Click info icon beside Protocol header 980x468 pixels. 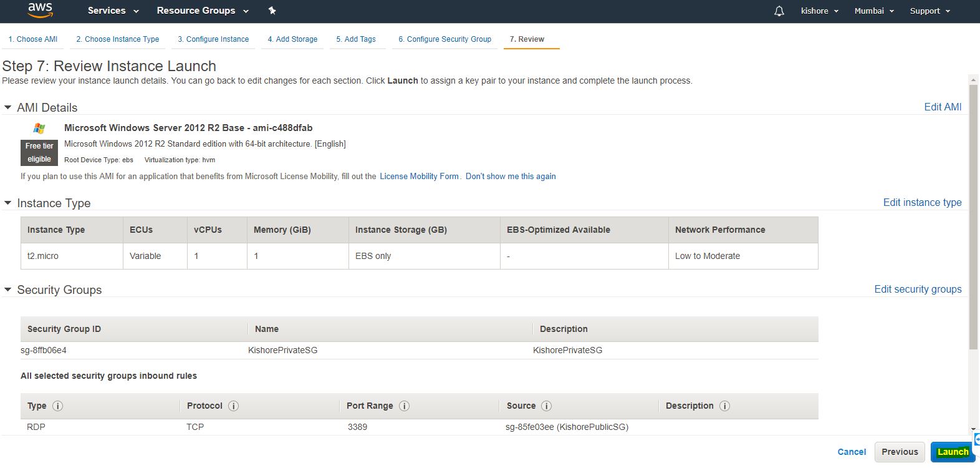coord(234,406)
